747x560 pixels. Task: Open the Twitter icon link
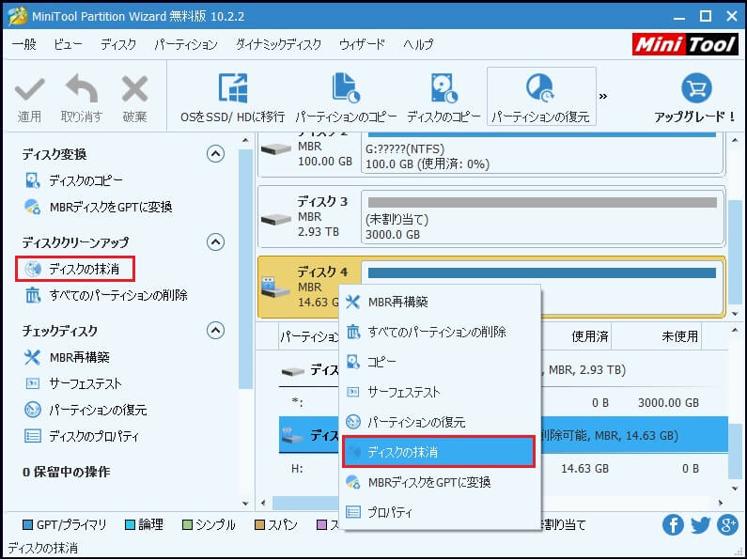pyautogui.click(x=700, y=525)
